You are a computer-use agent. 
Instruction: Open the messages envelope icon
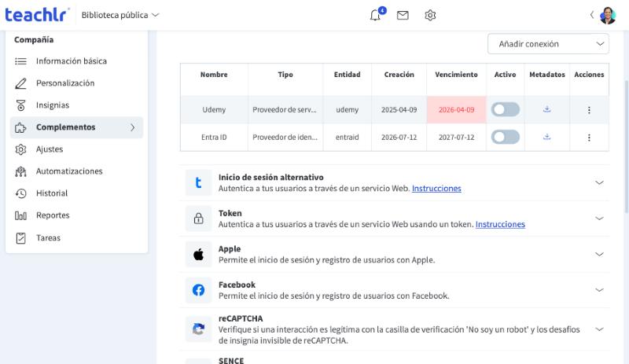pyautogui.click(x=403, y=15)
